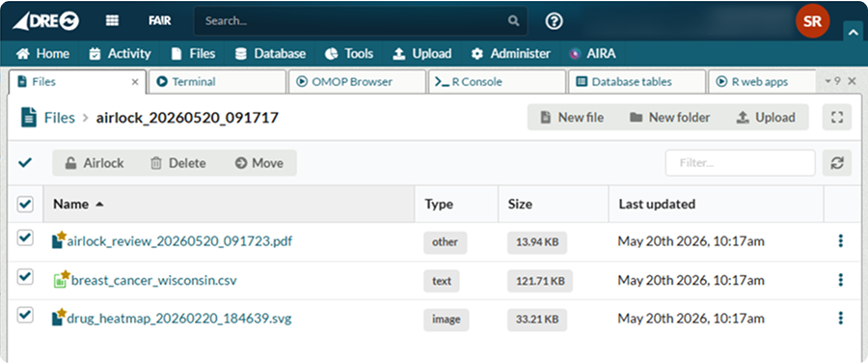868x363 pixels.
Task: Click the DRE logo
Action: (46, 21)
